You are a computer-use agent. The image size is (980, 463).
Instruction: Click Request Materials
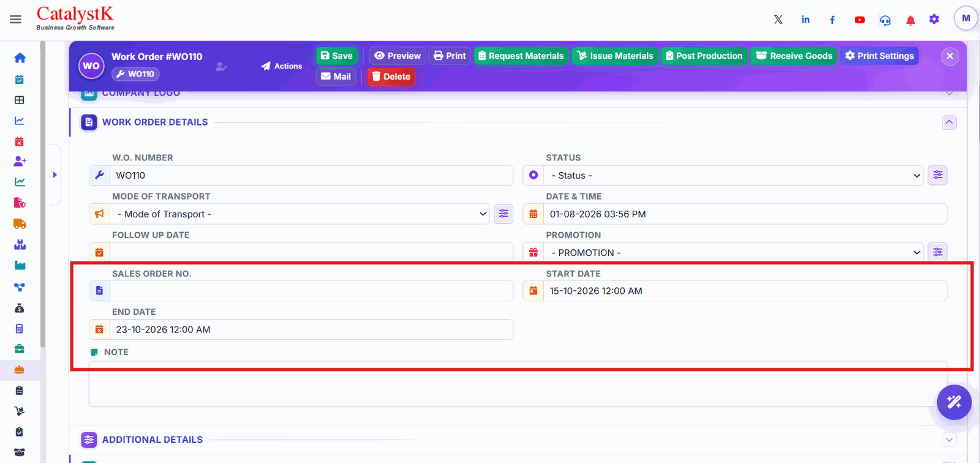(521, 56)
